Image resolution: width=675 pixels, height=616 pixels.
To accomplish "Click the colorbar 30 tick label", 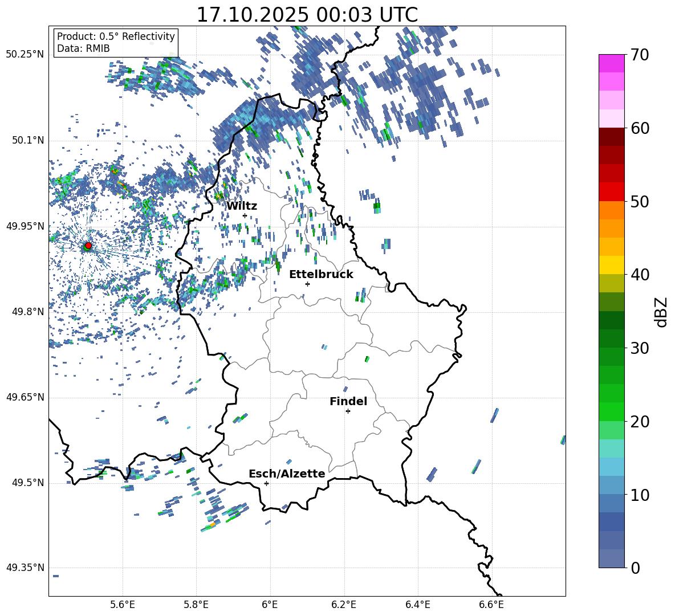I will coord(640,348).
